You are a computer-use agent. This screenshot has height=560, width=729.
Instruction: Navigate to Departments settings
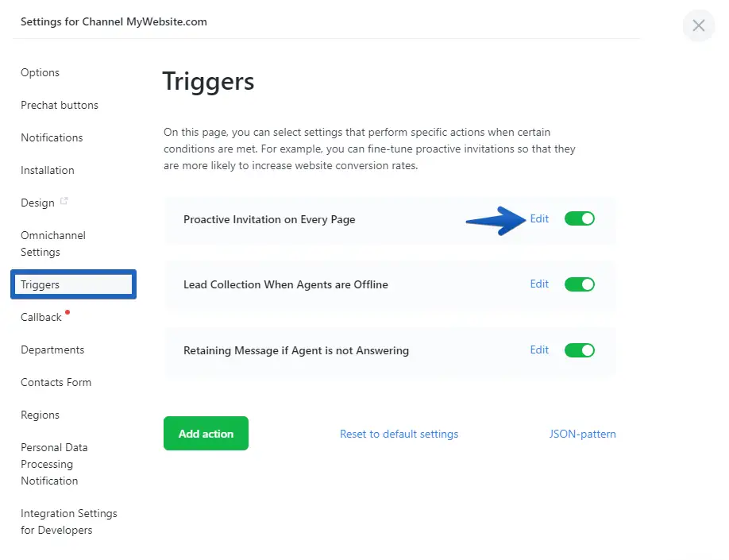[x=52, y=350]
